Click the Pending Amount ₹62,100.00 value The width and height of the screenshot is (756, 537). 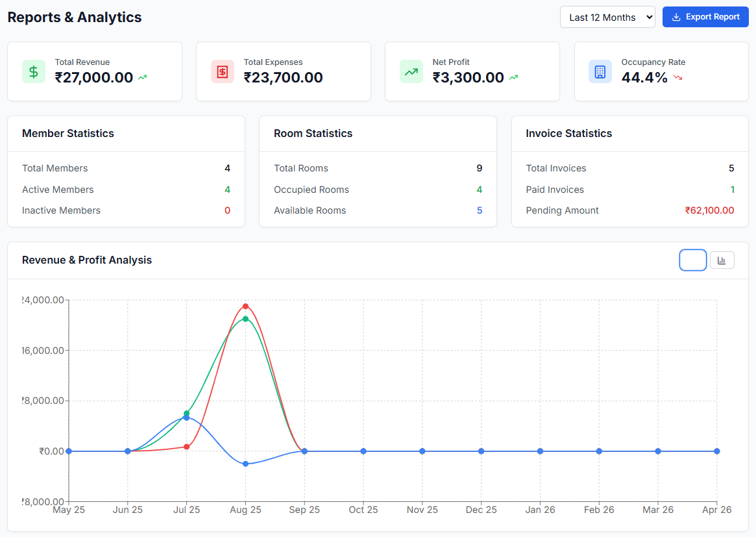[709, 210]
